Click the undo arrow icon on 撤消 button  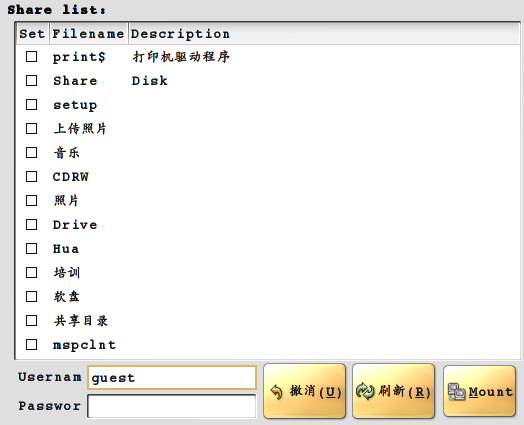click(x=276, y=392)
